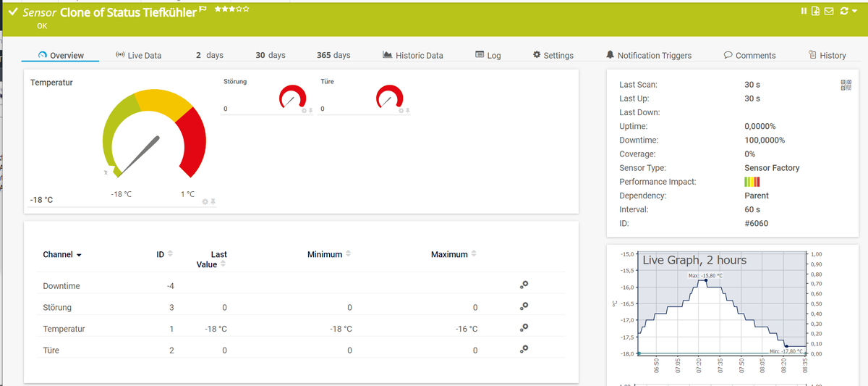Image resolution: width=868 pixels, height=386 pixels.
Task: Open the Historic Data tab
Action: tap(412, 55)
